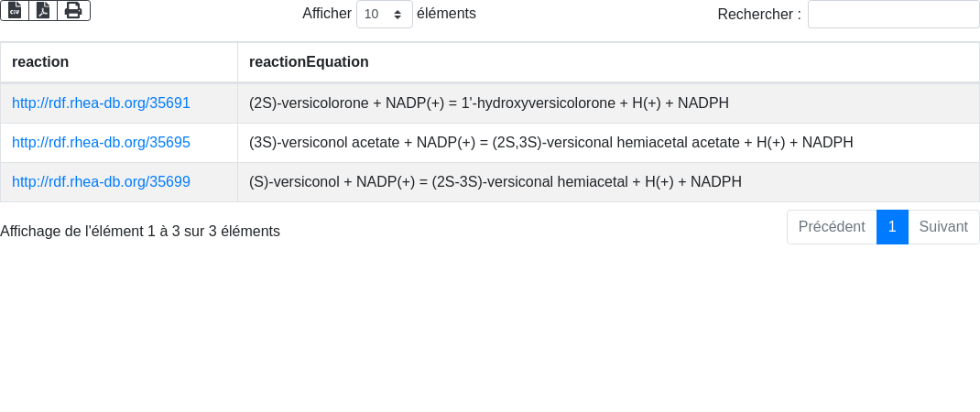Click the (S)-versiconol equation cell
This screenshot has height=412, width=980.
495,182
